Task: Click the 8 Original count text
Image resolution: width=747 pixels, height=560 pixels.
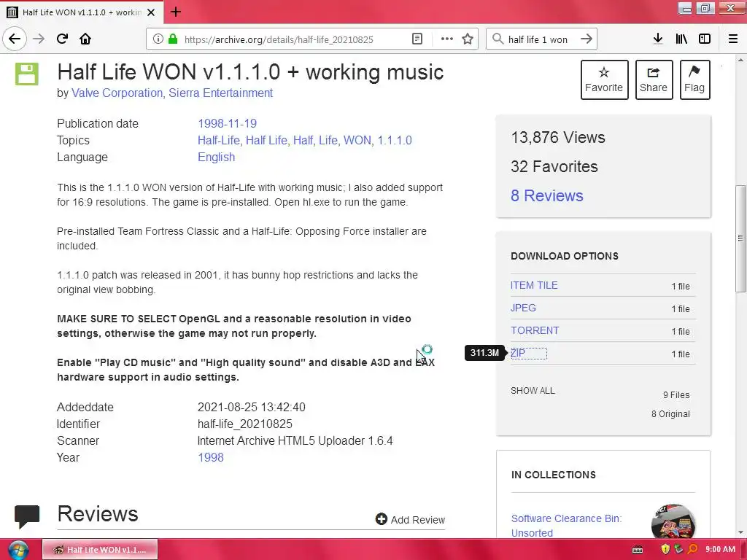Action: [x=671, y=414]
